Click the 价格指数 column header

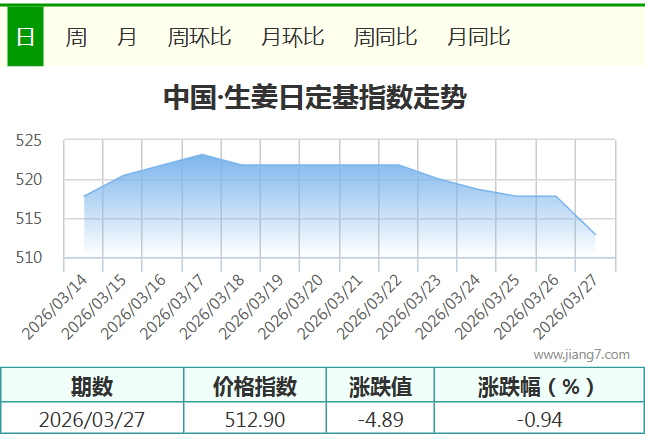click(255, 386)
